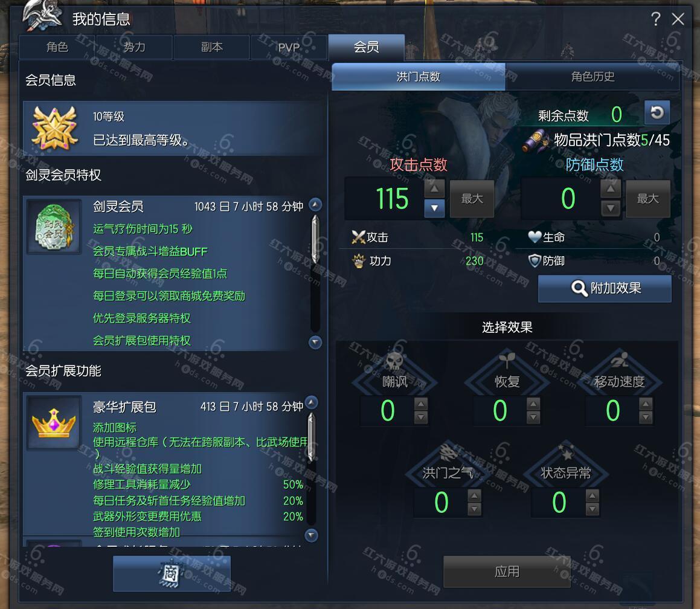The image size is (700, 609).
Task: Click the 附加效果 search button
Action: [x=605, y=288]
